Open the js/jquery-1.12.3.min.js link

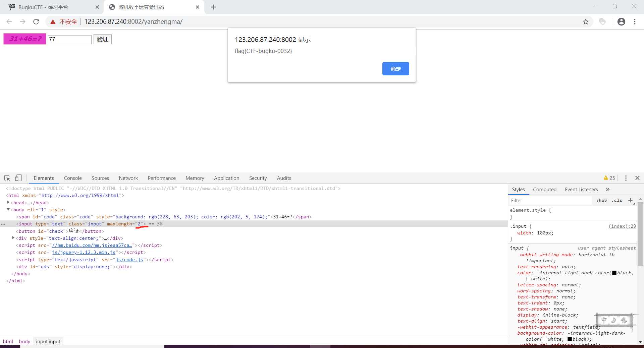click(84, 252)
